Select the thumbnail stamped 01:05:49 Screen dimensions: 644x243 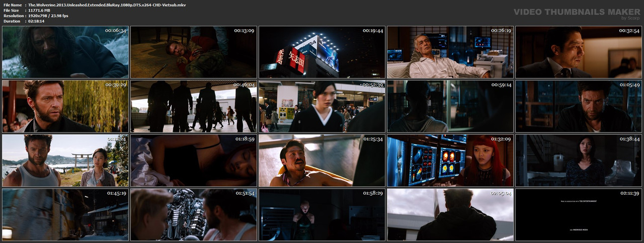pos(579,106)
